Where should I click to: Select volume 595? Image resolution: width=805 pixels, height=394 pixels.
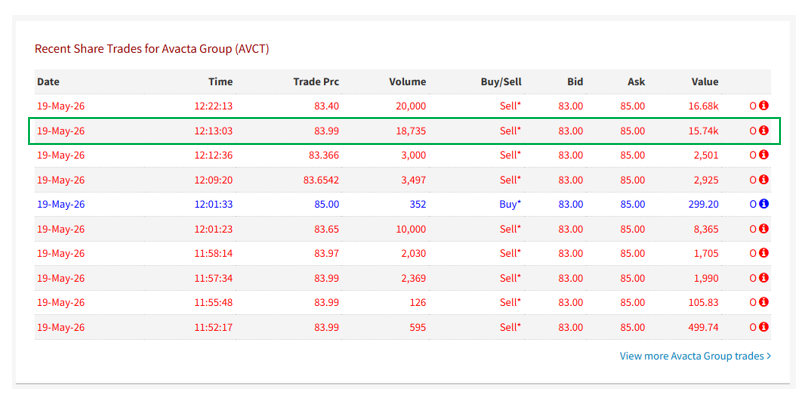(x=418, y=327)
